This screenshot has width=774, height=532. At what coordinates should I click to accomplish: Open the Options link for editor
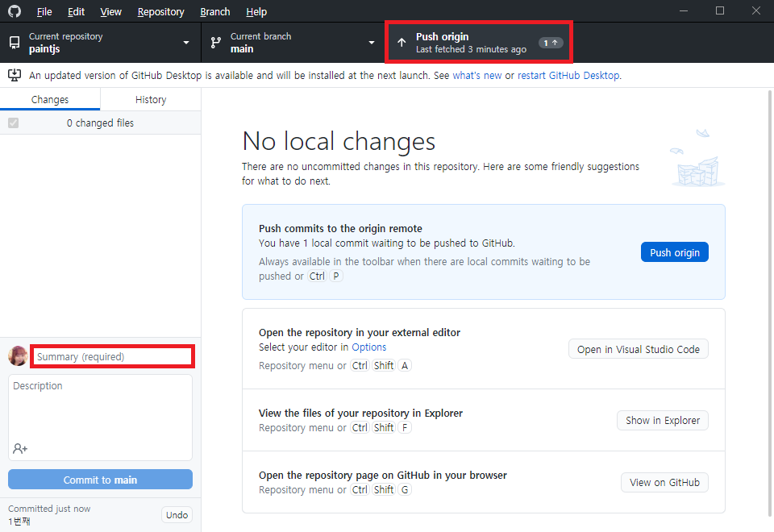[x=368, y=347]
